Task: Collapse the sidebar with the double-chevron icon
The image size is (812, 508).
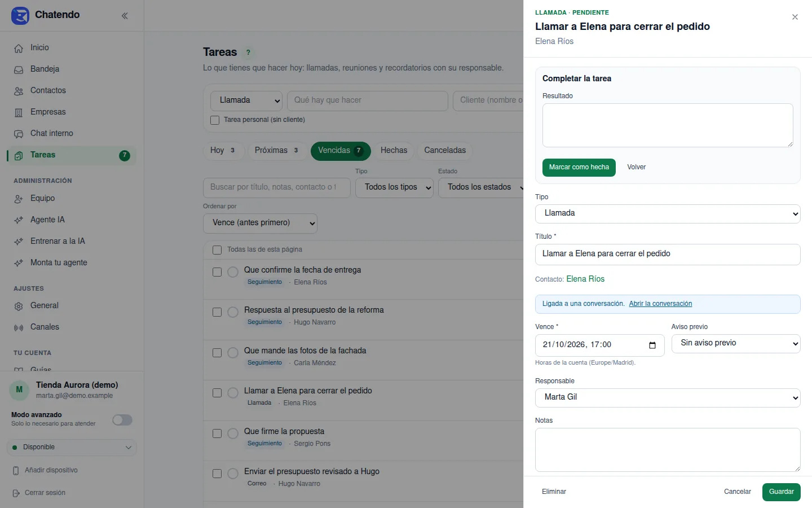Action: (x=125, y=16)
